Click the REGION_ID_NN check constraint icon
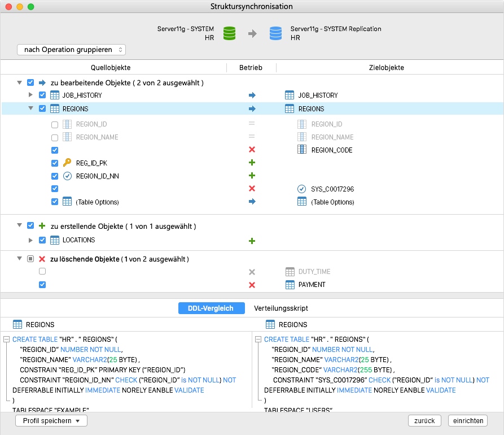The height and width of the screenshot is (435, 504). [67, 176]
